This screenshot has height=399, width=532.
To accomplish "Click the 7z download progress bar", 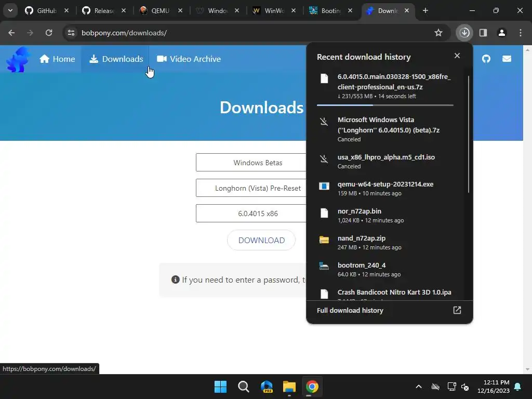I will tap(385, 105).
